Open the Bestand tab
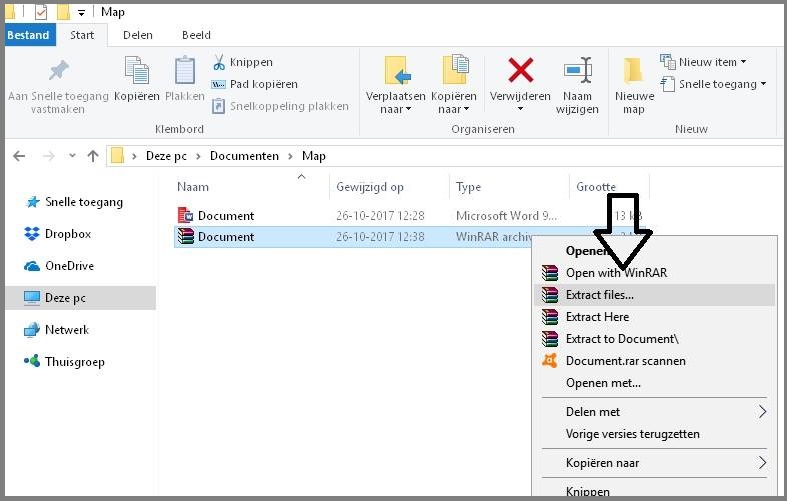Screen dimensions: 787x501 tap(28, 35)
